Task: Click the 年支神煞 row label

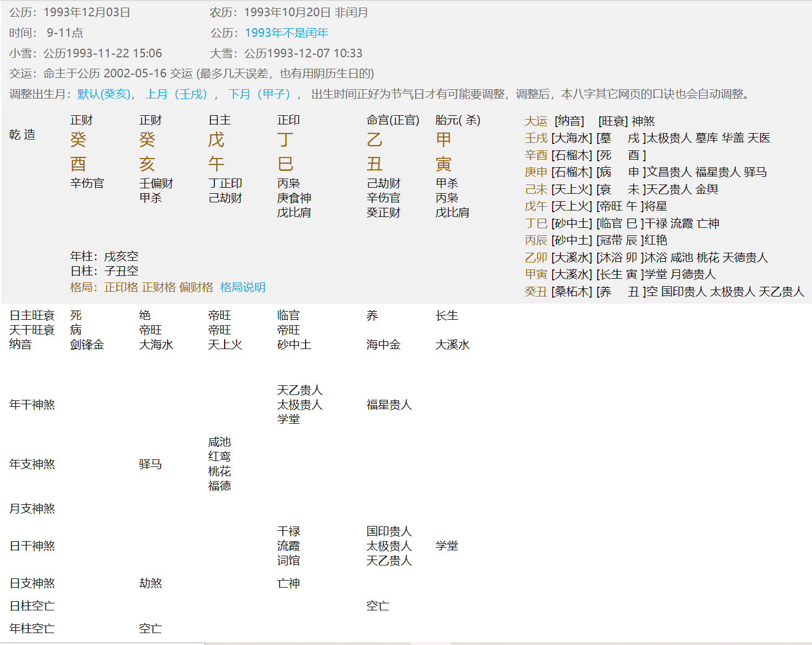Action: pos(32,464)
